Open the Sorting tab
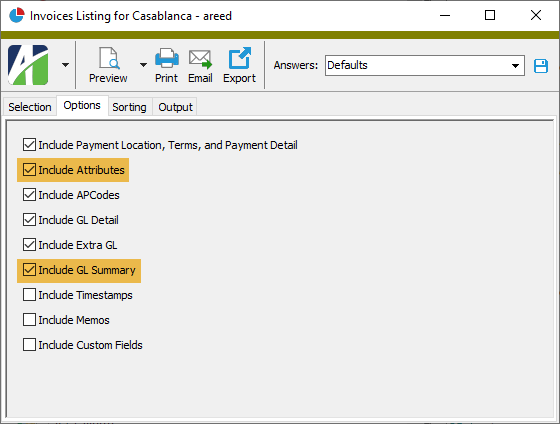Image resolution: width=560 pixels, height=424 pixels. (129, 107)
